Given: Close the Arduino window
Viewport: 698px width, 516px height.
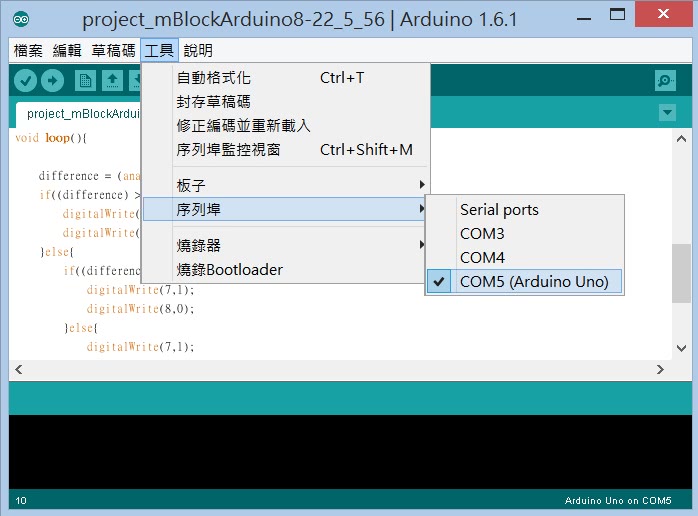Looking at the screenshot, I should pos(663,14).
